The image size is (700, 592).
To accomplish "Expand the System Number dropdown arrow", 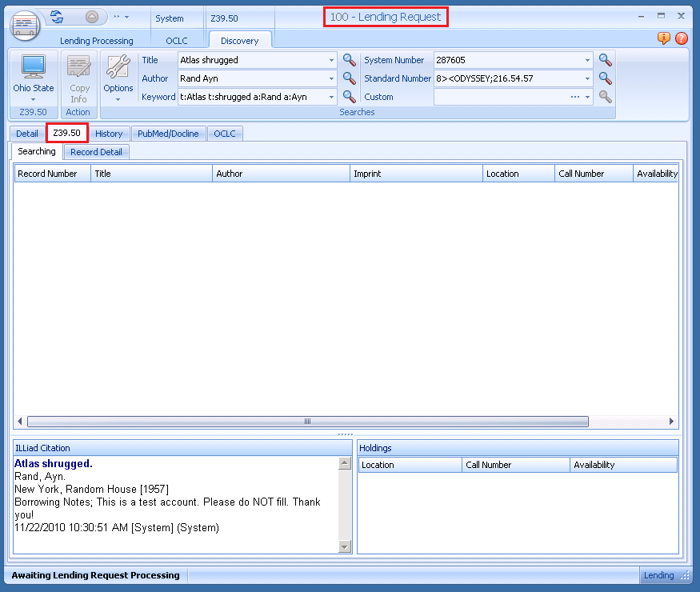I will 588,60.
